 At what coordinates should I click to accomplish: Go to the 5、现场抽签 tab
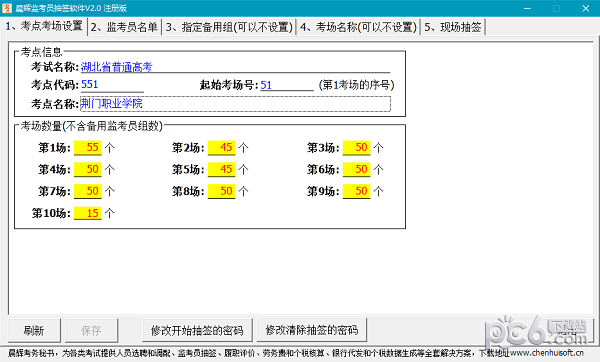453,27
